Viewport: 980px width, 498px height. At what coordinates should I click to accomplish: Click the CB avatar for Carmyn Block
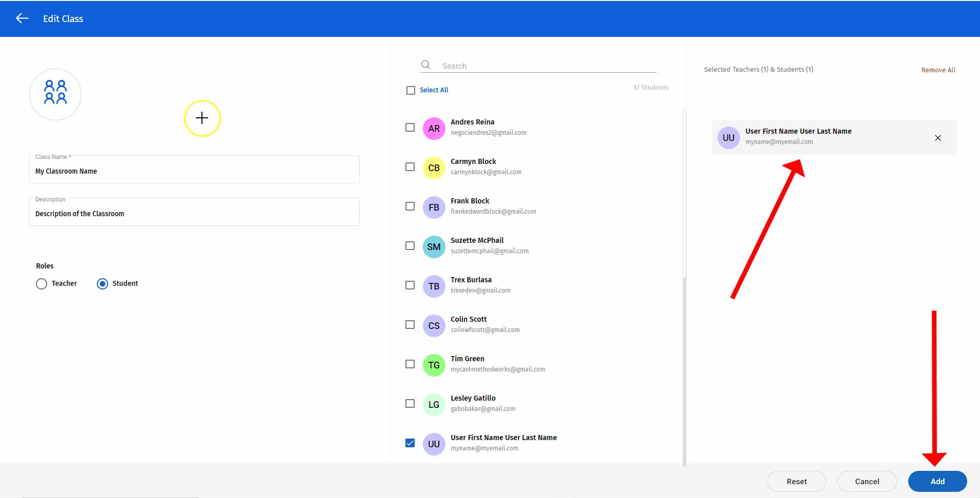pyautogui.click(x=434, y=168)
